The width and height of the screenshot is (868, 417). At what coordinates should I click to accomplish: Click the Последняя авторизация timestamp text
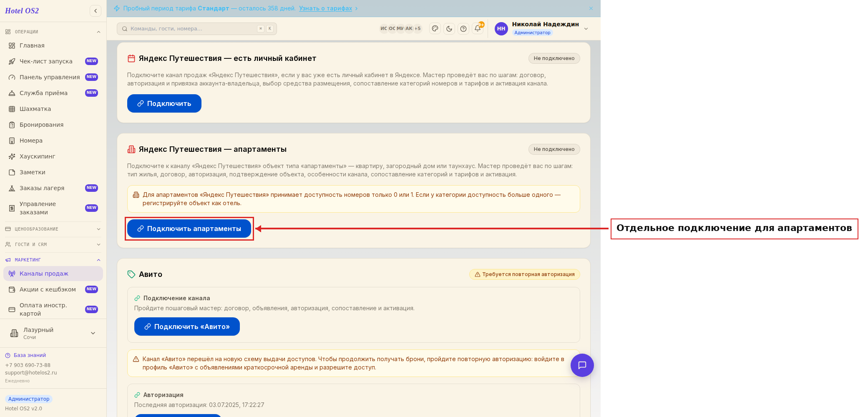[x=199, y=405]
